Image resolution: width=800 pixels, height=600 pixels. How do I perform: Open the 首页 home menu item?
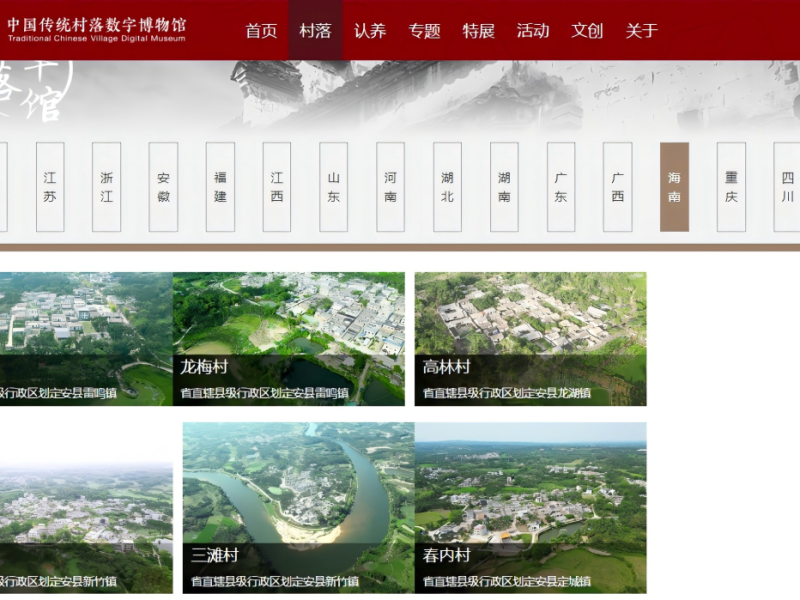(x=261, y=31)
